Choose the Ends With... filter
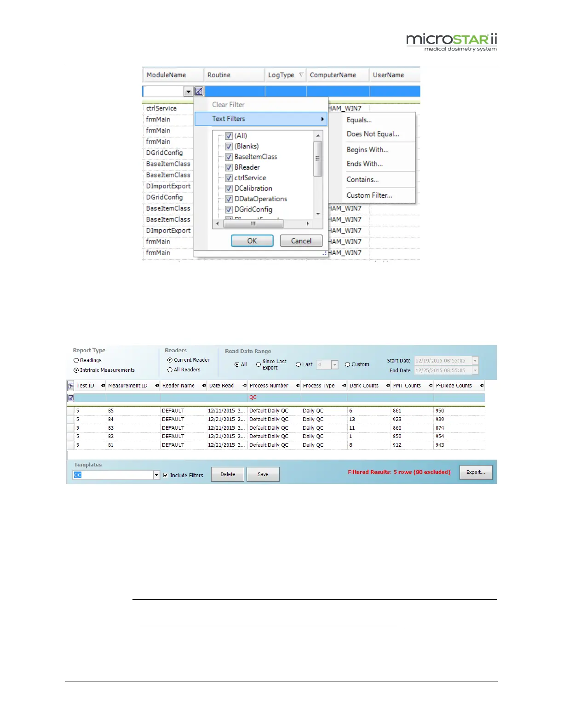This screenshot has height=728, width=563. click(x=365, y=164)
